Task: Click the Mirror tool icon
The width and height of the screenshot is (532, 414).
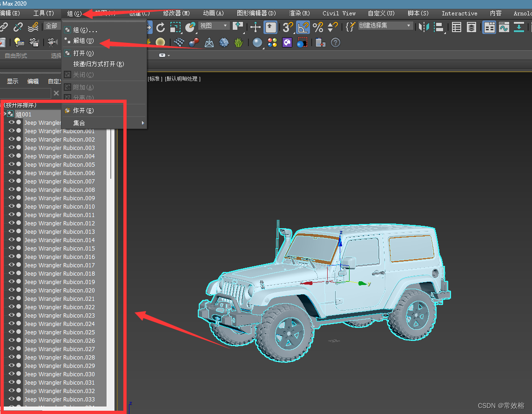Action: click(424, 27)
